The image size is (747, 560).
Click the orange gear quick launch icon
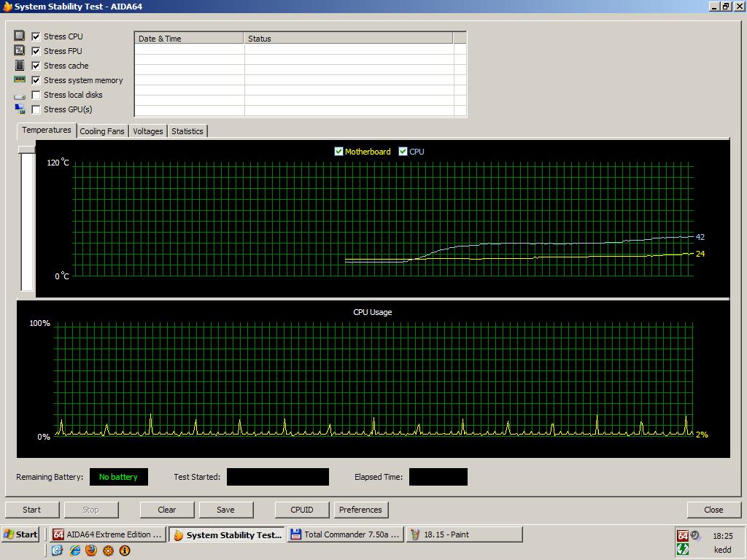click(x=108, y=551)
